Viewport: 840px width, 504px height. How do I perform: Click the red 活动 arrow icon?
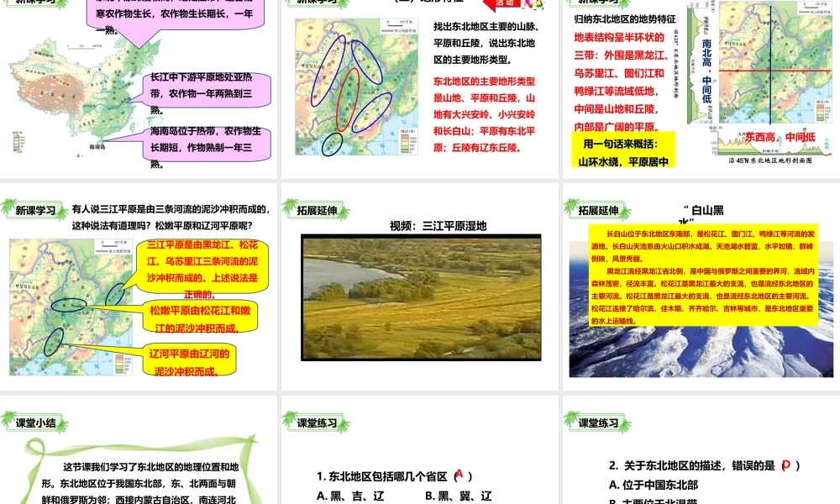tap(501, 4)
